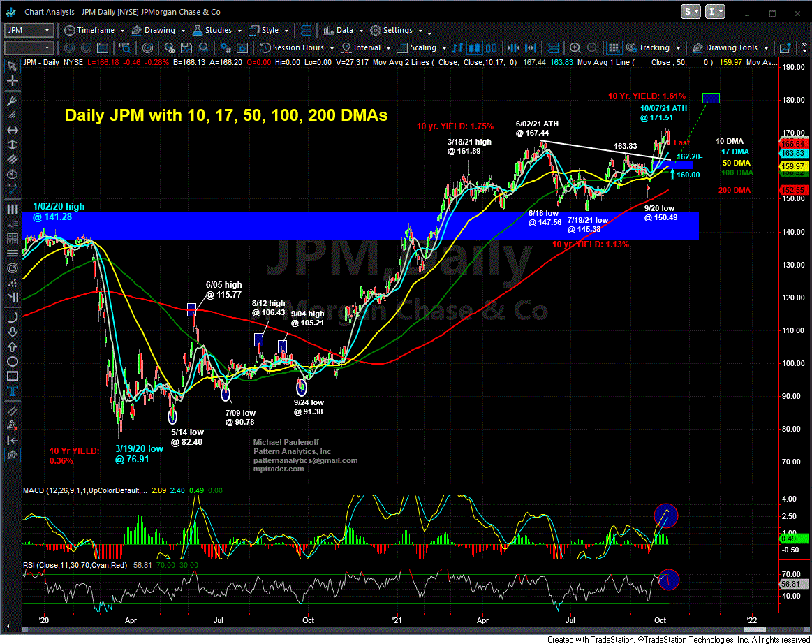Viewport: 812px width, 644px height.
Task: Select the time cycle clock drawing tool
Action: pos(12,174)
